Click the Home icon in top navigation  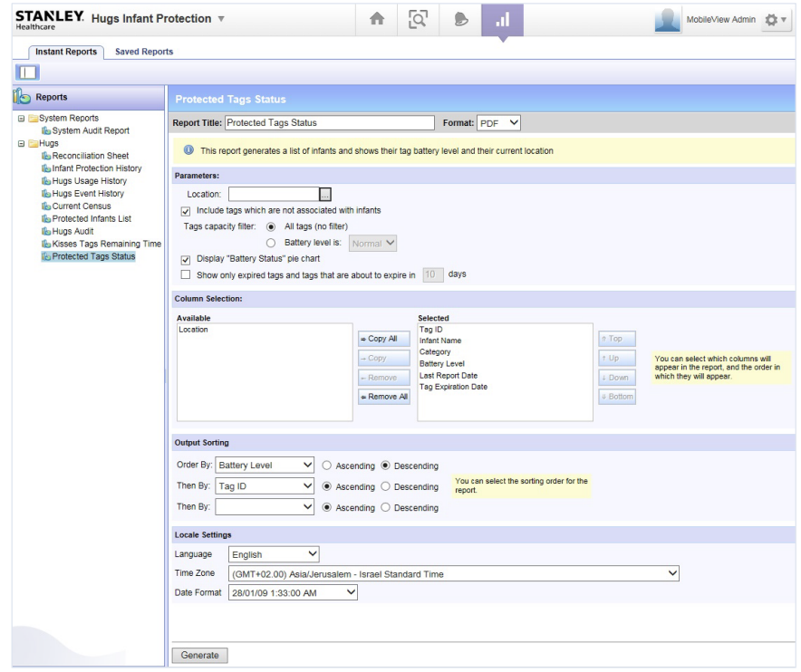(375, 19)
